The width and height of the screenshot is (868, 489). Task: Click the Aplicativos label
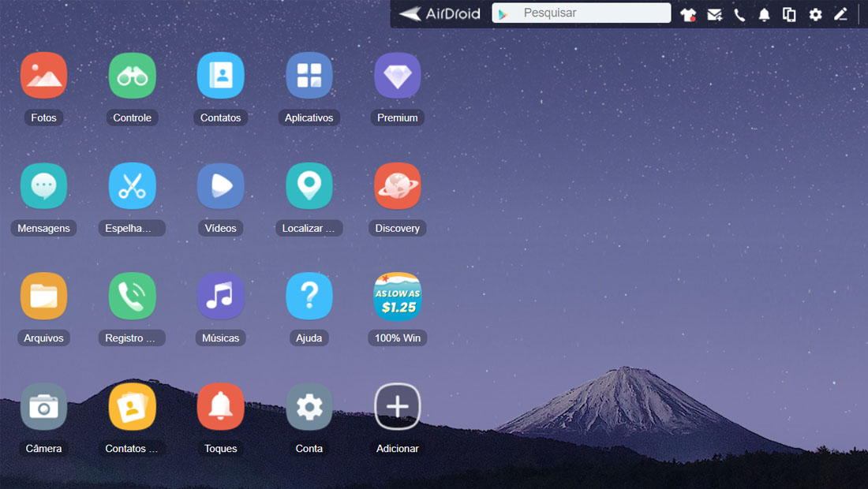(x=309, y=118)
